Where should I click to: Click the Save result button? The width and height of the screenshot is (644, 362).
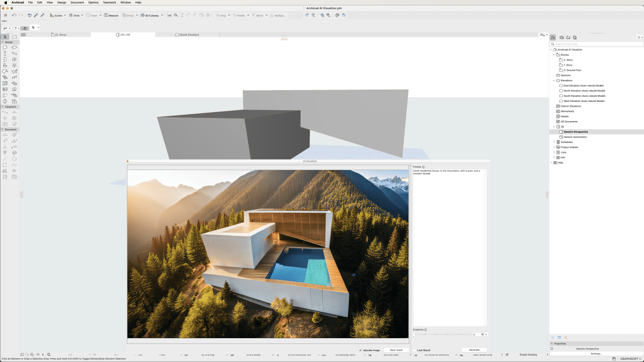click(x=396, y=350)
